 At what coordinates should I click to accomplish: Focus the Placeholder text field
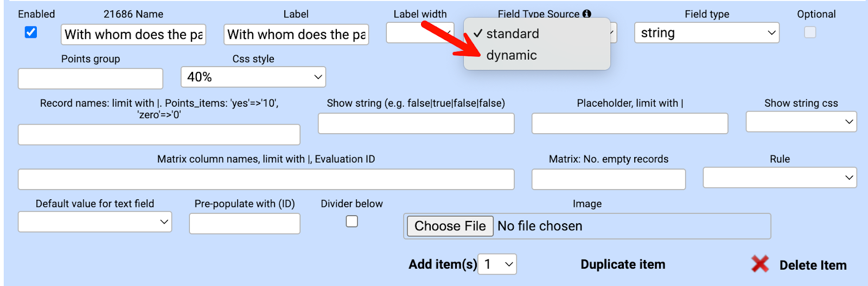(x=629, y=123)
